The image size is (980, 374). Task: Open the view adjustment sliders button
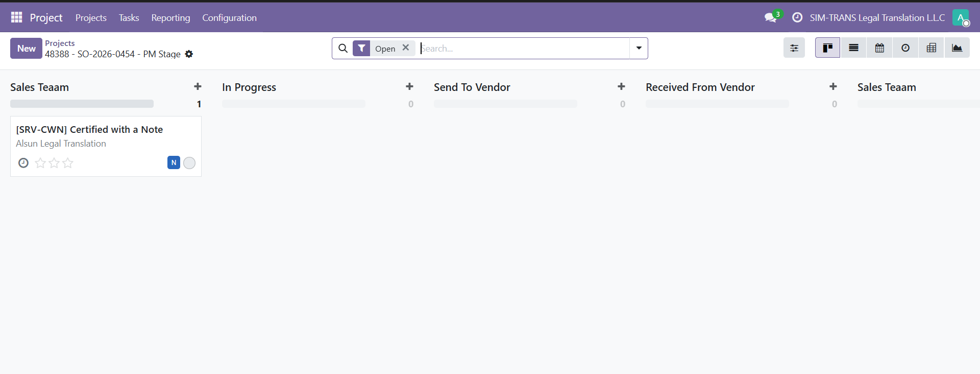click(x=794, y=48)
